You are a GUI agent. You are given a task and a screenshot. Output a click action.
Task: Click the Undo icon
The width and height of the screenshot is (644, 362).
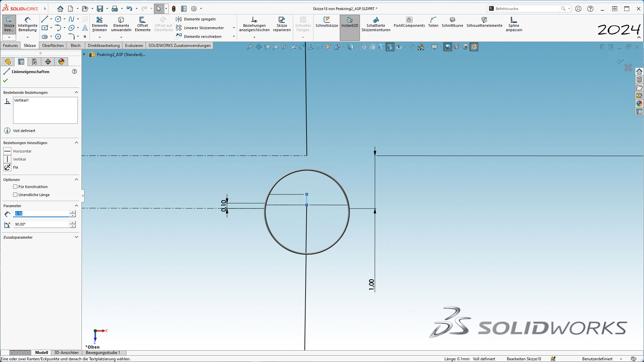(129, 9)
